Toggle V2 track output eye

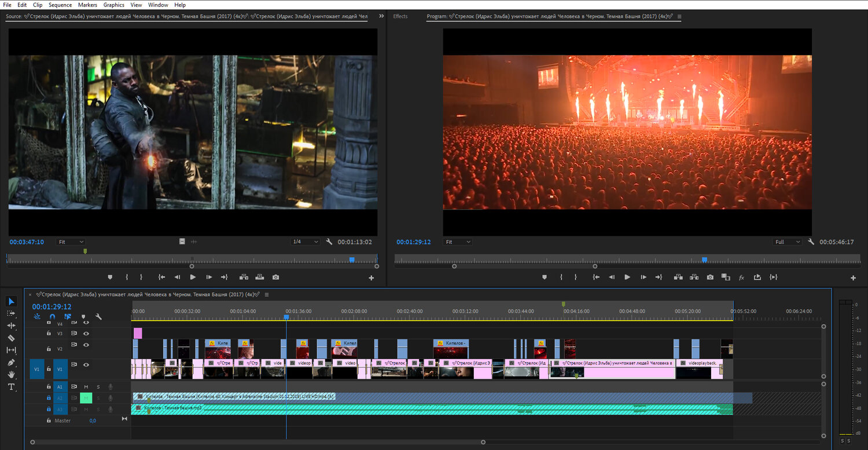pyautogui.click(x=86, y=345)
